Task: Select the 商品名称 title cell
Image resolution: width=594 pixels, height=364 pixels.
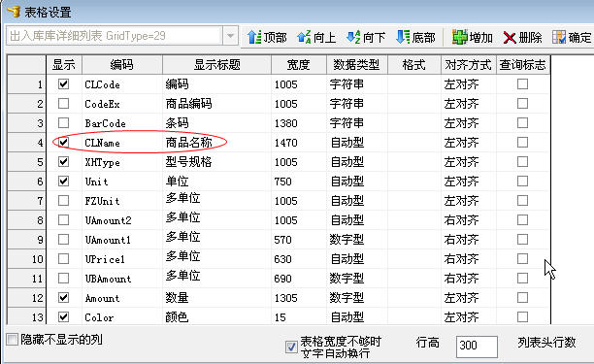Action: pyautogui.click(x=217, y=143)
